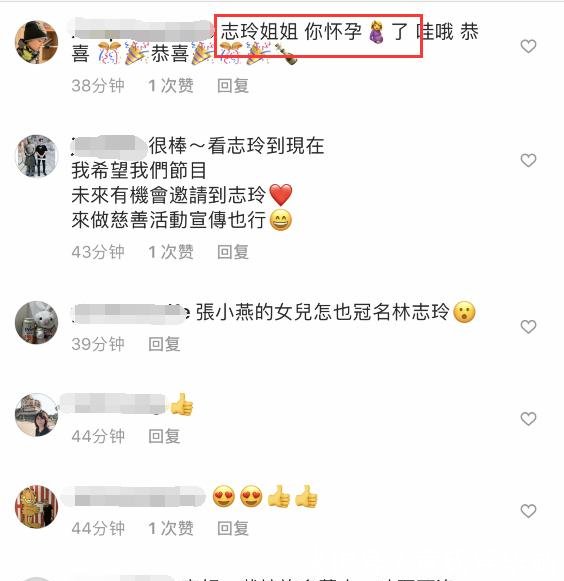View likes on the 38分钟 comment

coord(171,86)
